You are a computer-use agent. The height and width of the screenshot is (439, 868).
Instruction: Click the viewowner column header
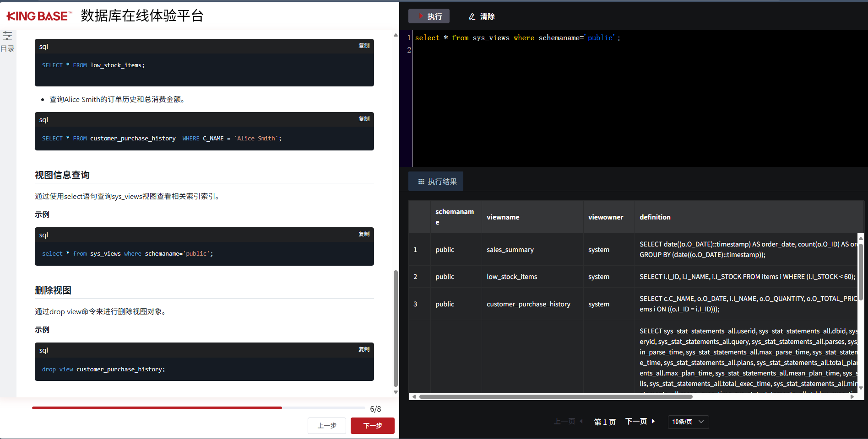609,217
